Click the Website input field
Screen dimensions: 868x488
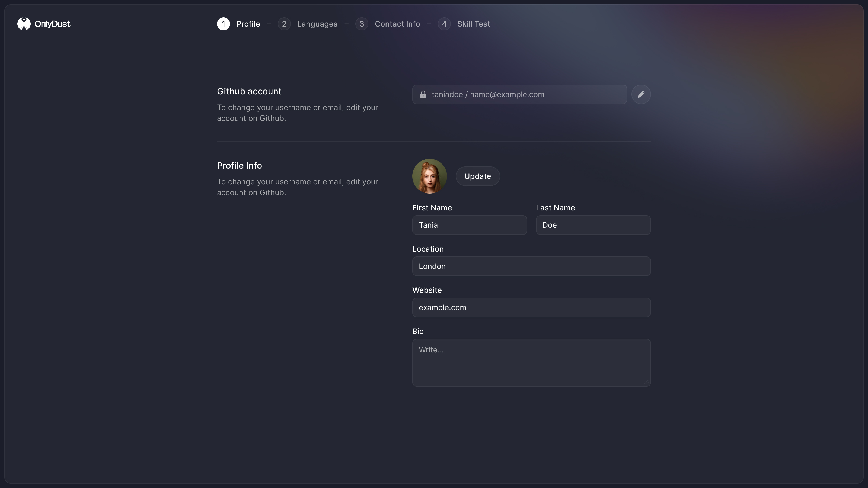click(531, 307)
